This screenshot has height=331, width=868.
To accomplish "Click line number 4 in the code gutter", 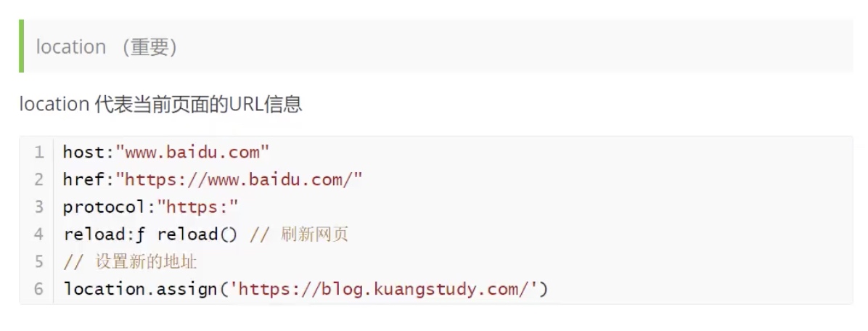I will (x=38, y=234).
